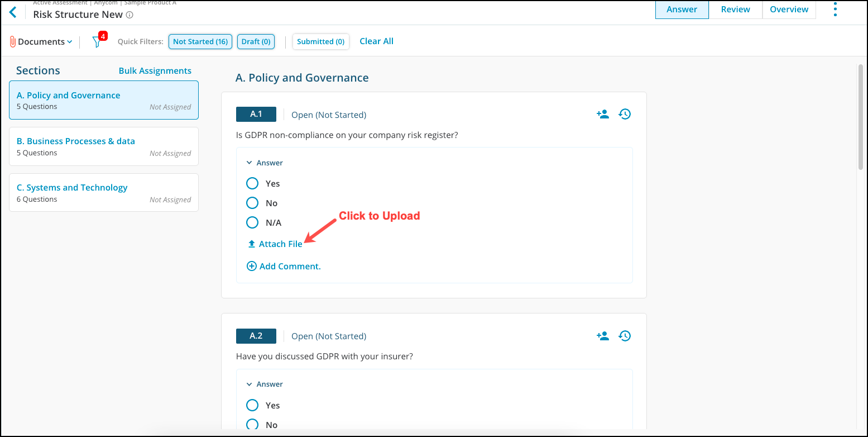
Task: Click the A.2 question number badge
Action: tap(256, 336)
